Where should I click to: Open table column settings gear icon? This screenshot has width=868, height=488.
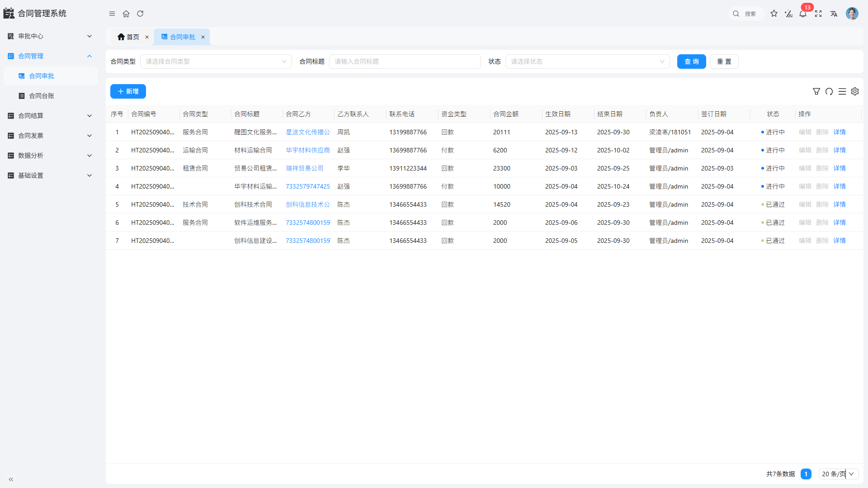855,92
